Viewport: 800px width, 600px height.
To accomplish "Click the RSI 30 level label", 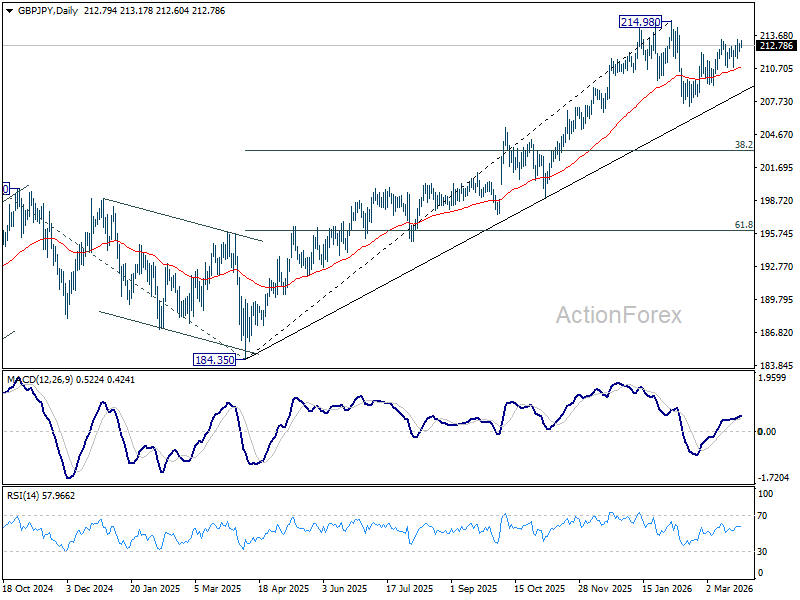I will coord(762,552).
